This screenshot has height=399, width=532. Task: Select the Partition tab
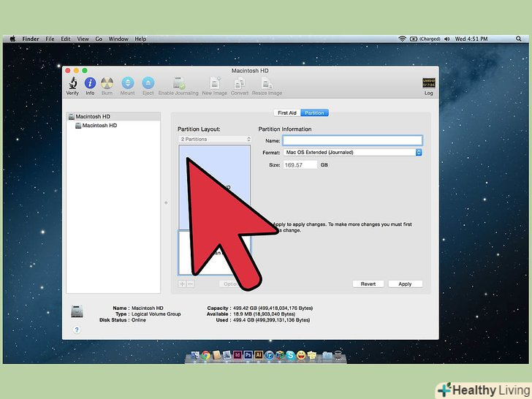[x=314, y=113]
